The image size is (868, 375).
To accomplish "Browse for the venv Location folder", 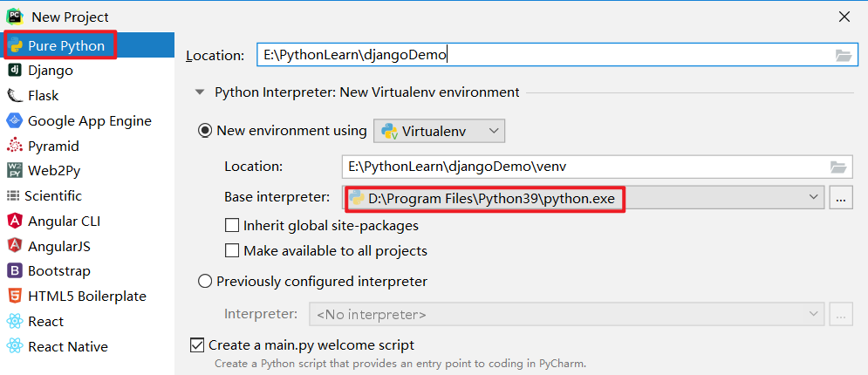I will tap(838, 166).
